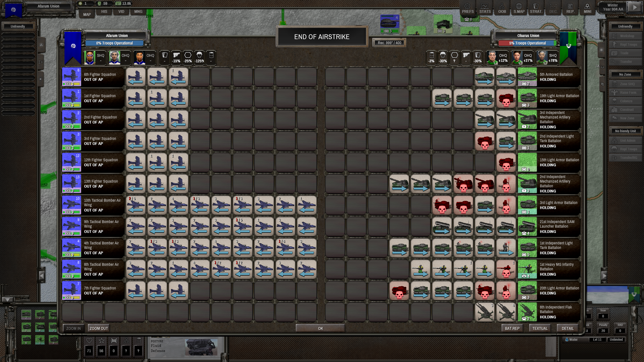Click the 6th Fighter Squadron unit icon
This screenshot has height=362, width=644.
71,77
